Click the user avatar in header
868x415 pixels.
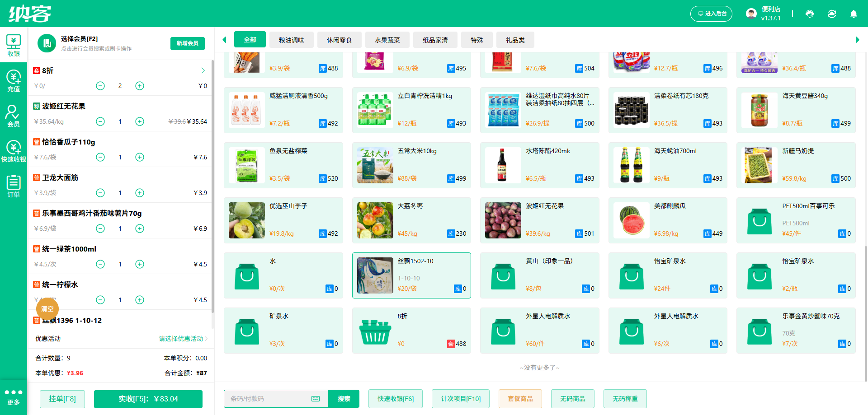(751, 14)
